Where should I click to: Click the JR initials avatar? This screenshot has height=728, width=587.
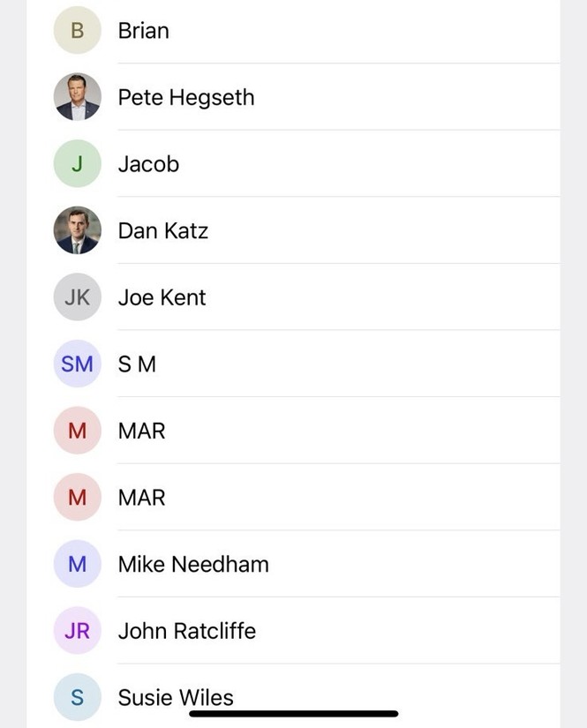pos(77,631)
